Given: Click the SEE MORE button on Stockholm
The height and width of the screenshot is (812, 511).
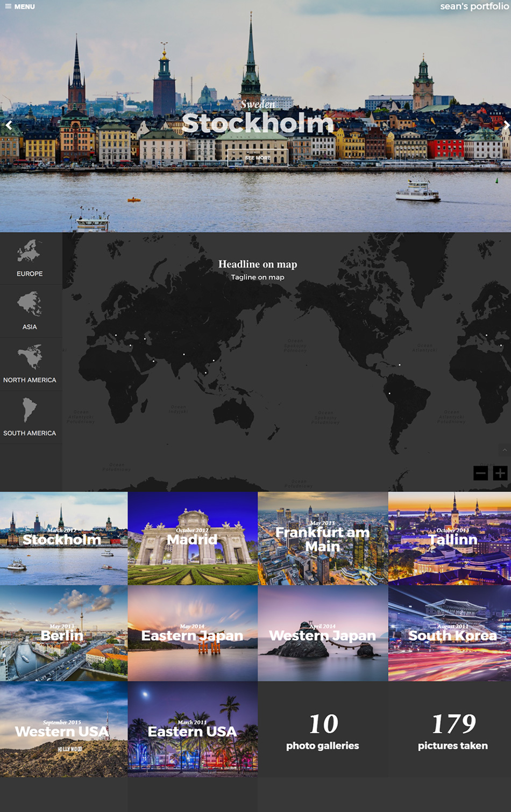Looking at the screenshot, I should click(x=258, y=158).
